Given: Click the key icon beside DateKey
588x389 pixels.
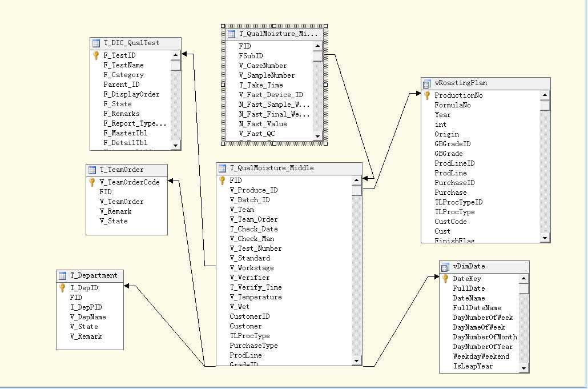Looking at the screenshot, I should pos(445,279).
